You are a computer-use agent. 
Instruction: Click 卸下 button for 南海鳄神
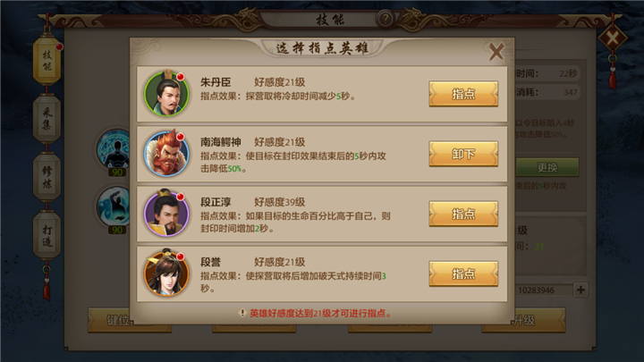(x=463, y=154)
